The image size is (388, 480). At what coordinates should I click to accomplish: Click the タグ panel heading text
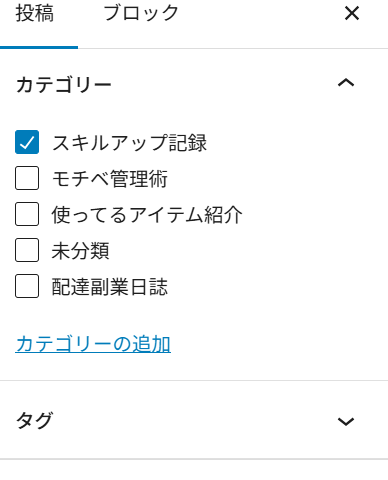point(34,421)
